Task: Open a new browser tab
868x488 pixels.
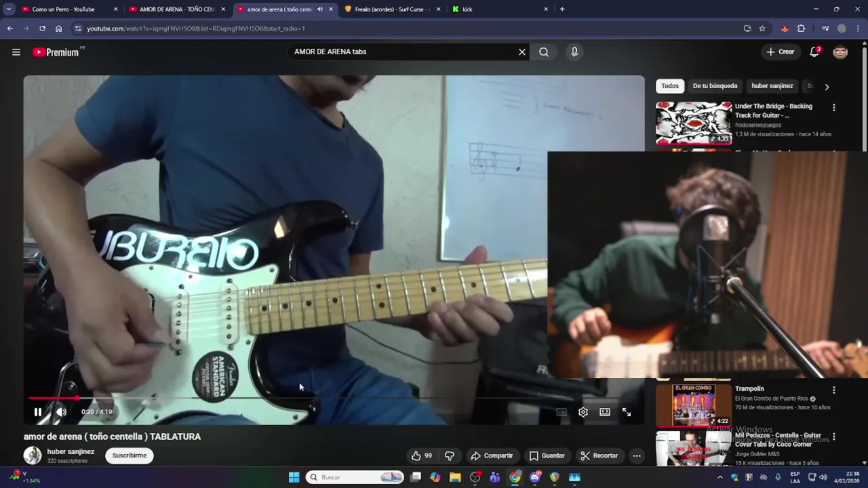Action: (x=562, y=9)
